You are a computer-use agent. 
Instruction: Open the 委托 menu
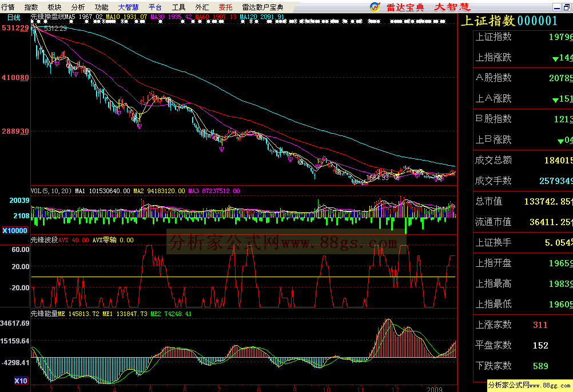(x=225, y=7)
